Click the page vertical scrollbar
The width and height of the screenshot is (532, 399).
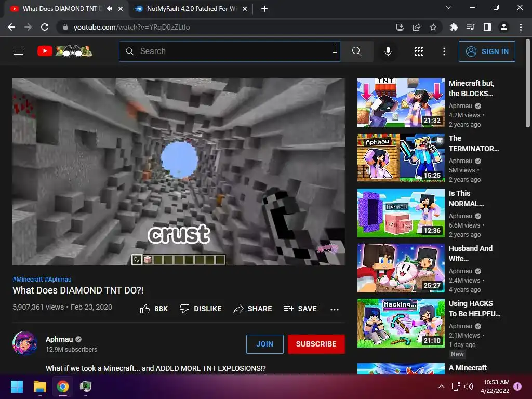528,83
